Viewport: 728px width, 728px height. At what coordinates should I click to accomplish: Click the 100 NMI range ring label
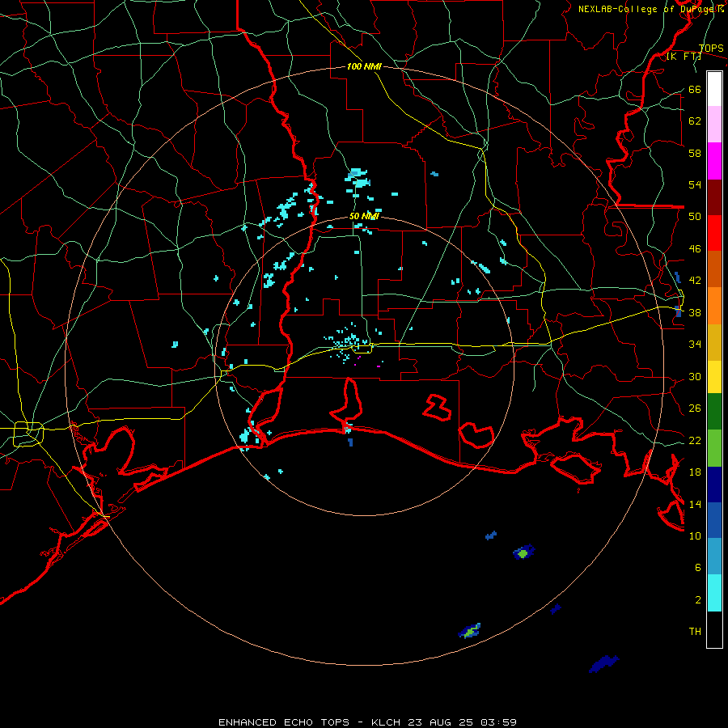tap(364, 66)
